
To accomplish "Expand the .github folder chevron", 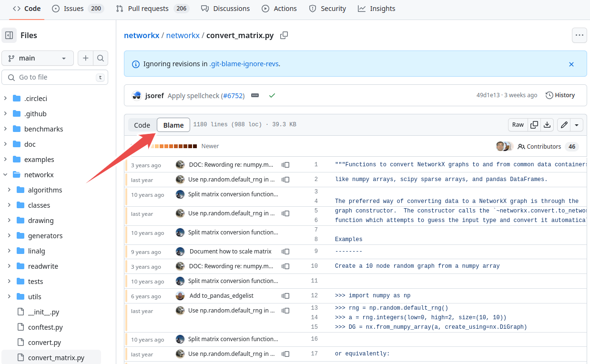I will [5, 114].
